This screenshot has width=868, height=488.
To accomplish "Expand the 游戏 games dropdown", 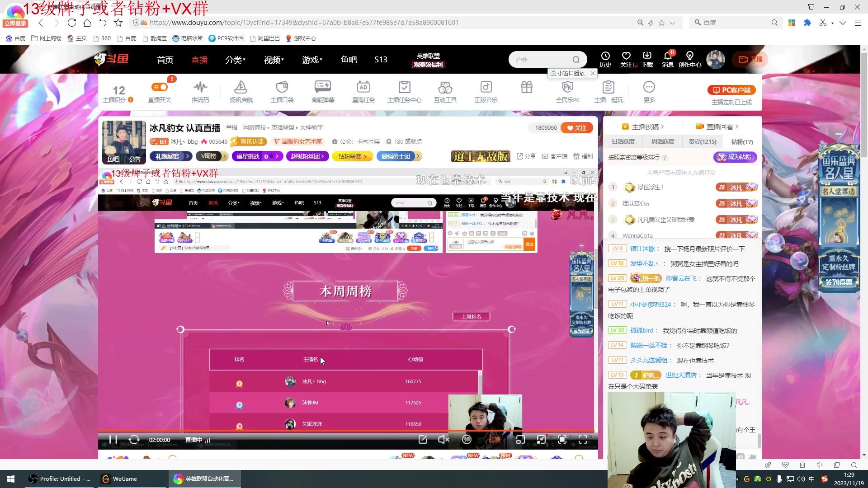I will click(312, 60).
